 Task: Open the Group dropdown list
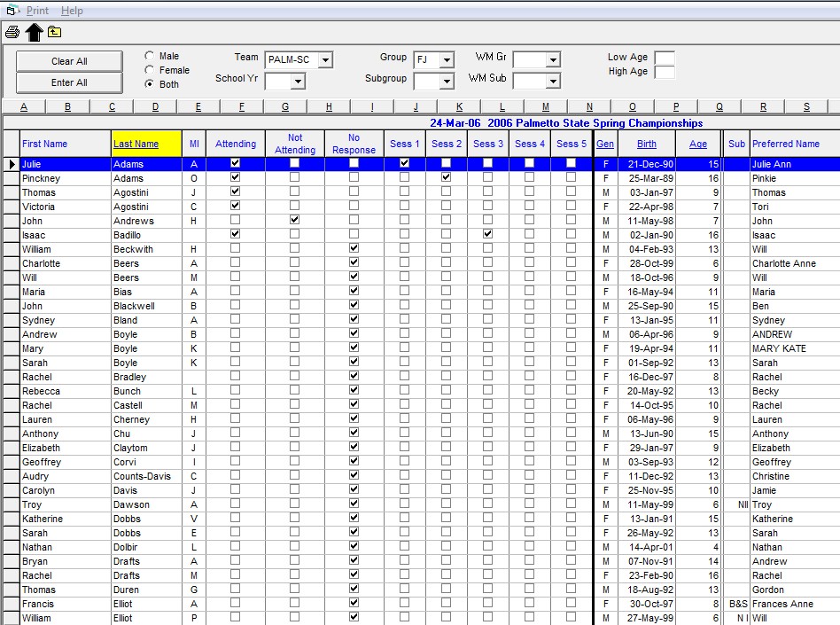coord(446,60)
